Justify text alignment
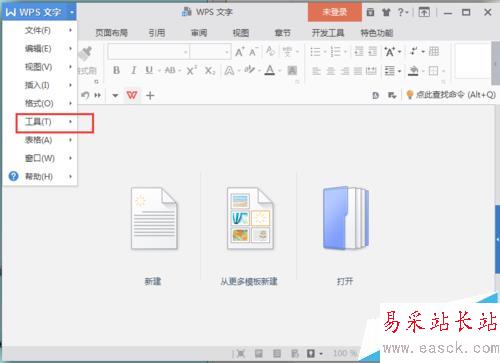Viewport: 500px width, 363px height. click(358, 71)
